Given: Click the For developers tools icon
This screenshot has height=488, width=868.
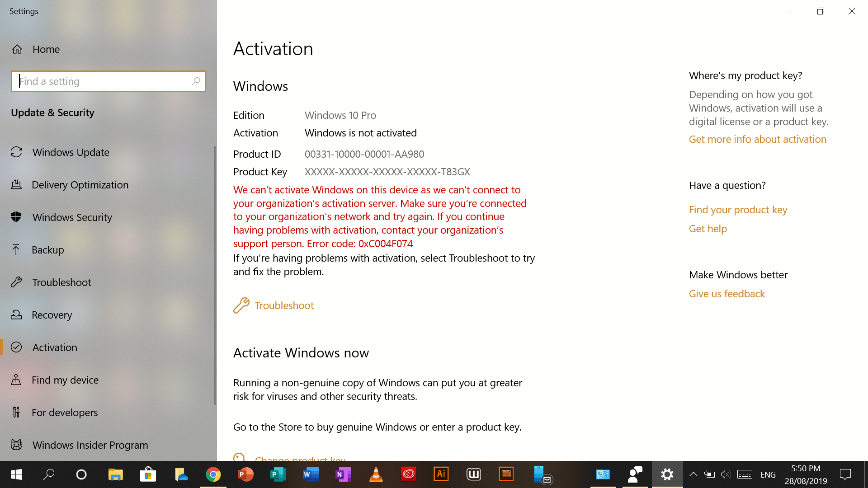Looking at the screenshot, I should pyautogui.click(x=16, y=413).
